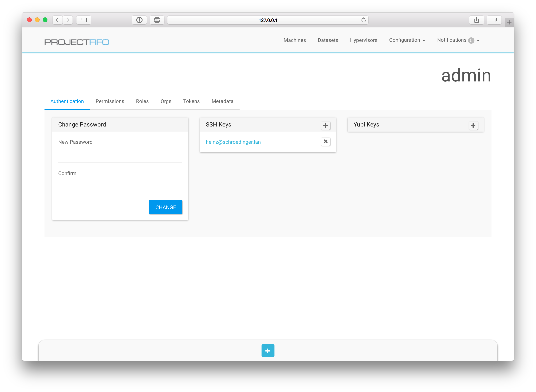Open a new browser tab
The image size is (536, 392).
point(509,23)
